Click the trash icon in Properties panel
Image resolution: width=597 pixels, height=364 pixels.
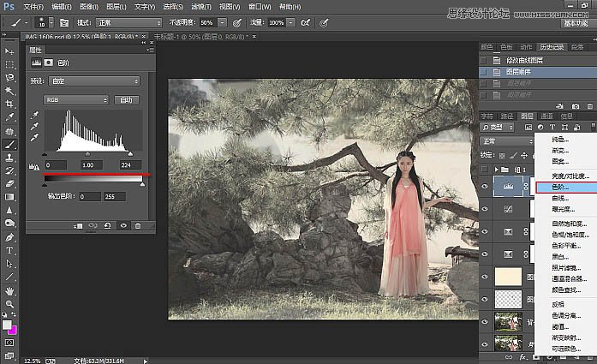click(139, 225)
